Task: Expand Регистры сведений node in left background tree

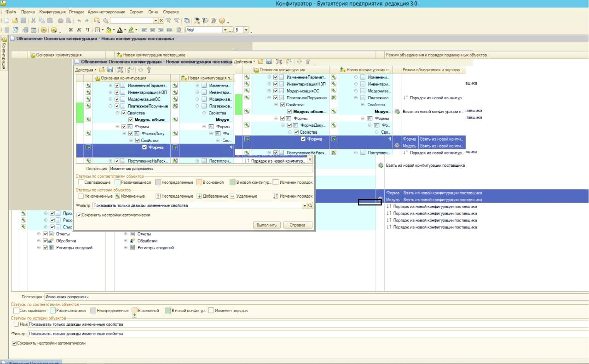Action: click(x=39, y=248)
